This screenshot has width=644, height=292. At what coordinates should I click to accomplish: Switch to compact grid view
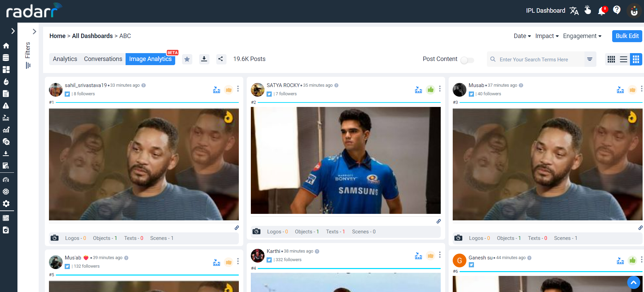(x=611, y=59)
